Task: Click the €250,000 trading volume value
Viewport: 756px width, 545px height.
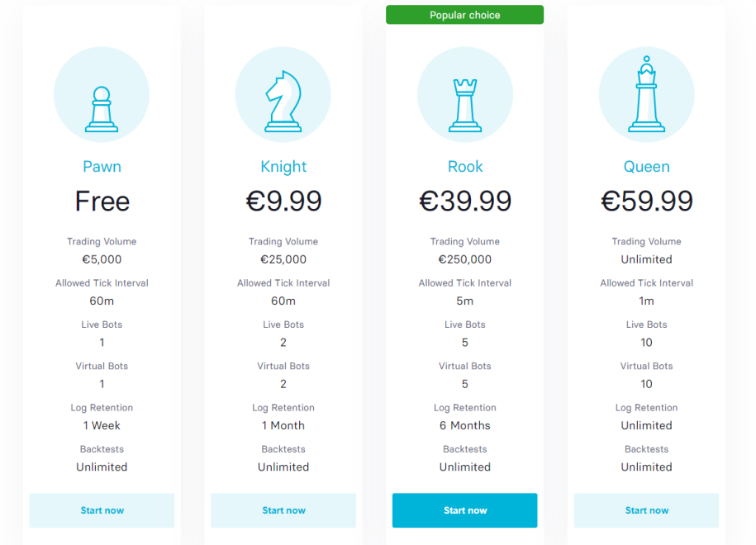Action: 465,259
